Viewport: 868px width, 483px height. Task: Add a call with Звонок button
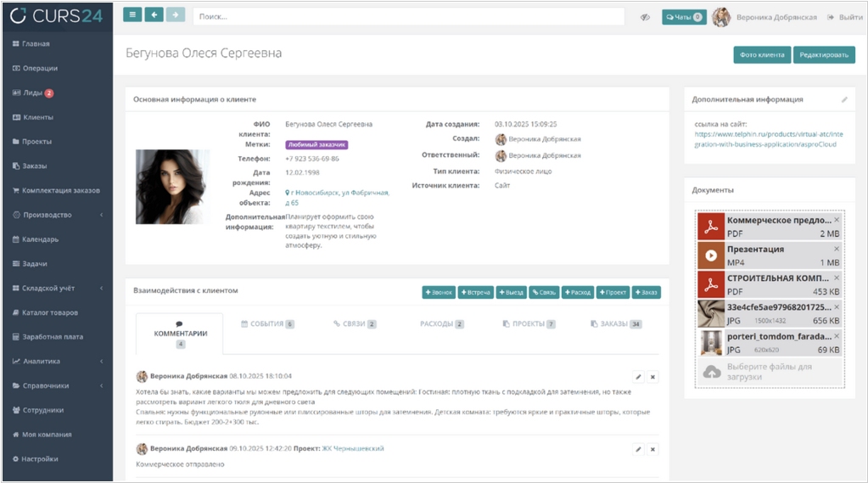pyautogui.click(x=439, y=293)
